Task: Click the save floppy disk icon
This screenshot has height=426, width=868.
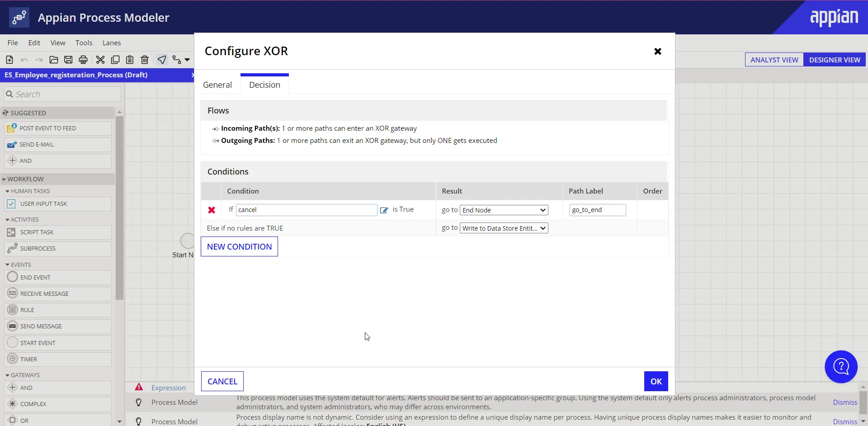Action: 68,60
